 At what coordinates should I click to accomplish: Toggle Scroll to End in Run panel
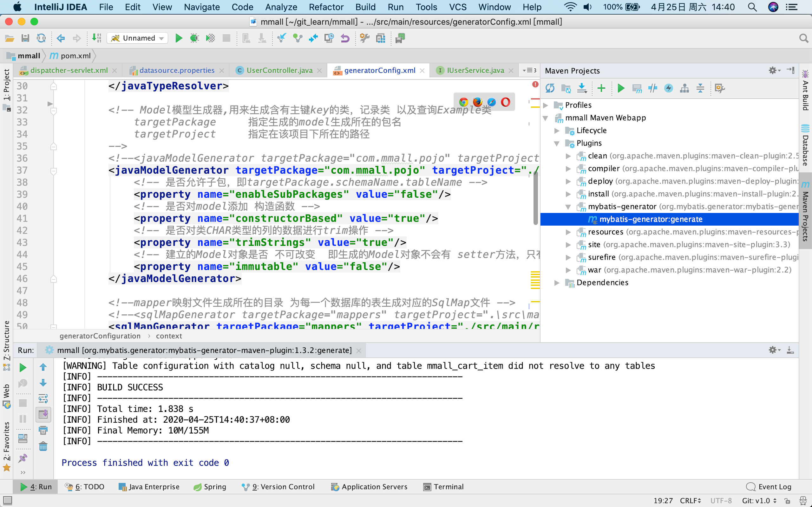43,414
